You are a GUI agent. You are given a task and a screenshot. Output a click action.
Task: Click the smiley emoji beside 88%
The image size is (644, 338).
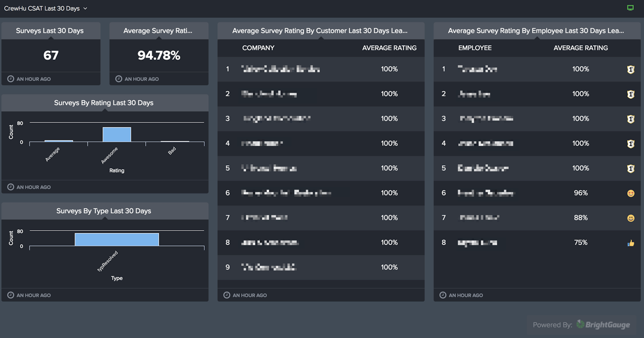point(630,218)
